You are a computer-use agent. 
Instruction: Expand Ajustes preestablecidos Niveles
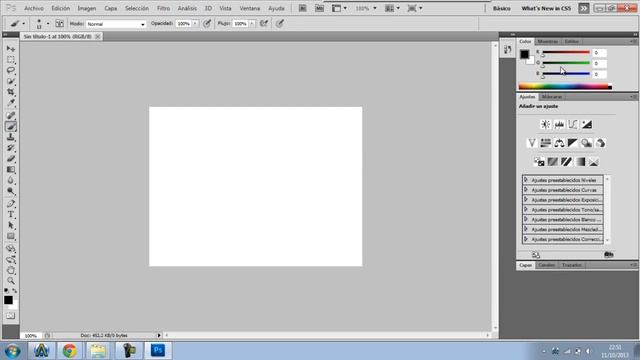click(x=526, y=180)
